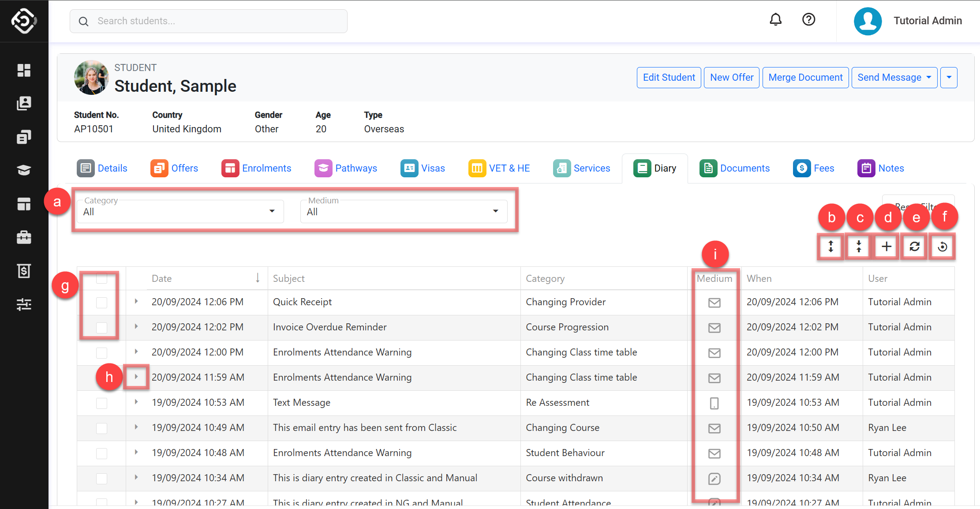This screenshot has height=509, width=980.
Task: Expand the Quick Receipt row
Action: pos(136,301)
